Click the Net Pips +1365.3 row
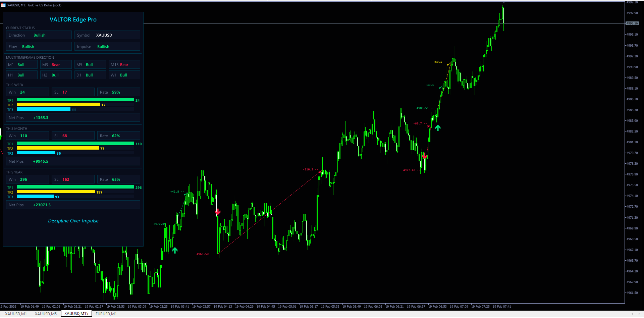This screenshot has height=318, width=644. [73, 118]
